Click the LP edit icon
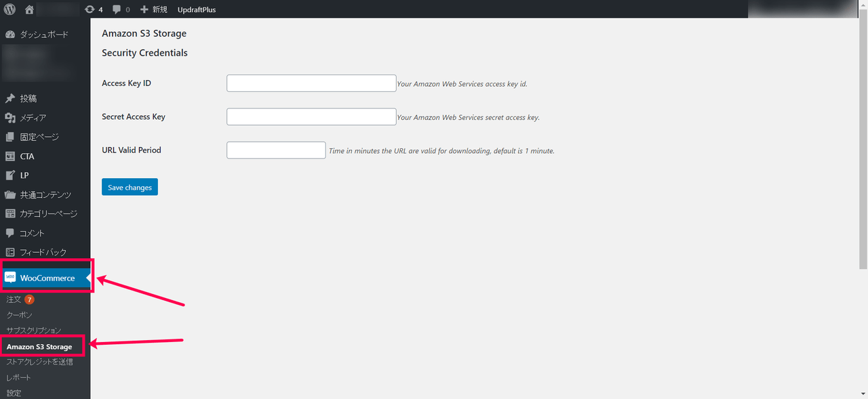The width and height of the screenshot is (868, 399). pyautogui.click(x=10, y=175)
